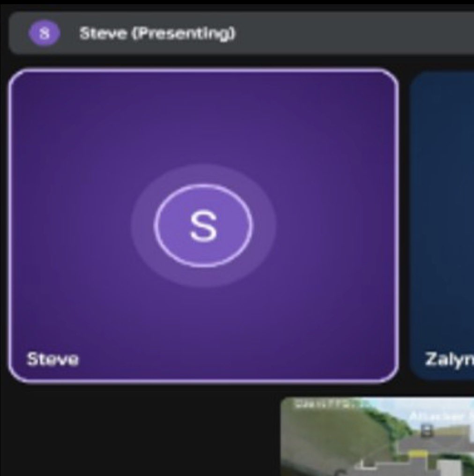
Task: Click Steve's small avatar in presenting bar
Action: pyautogui.click(x=44, y=33)
